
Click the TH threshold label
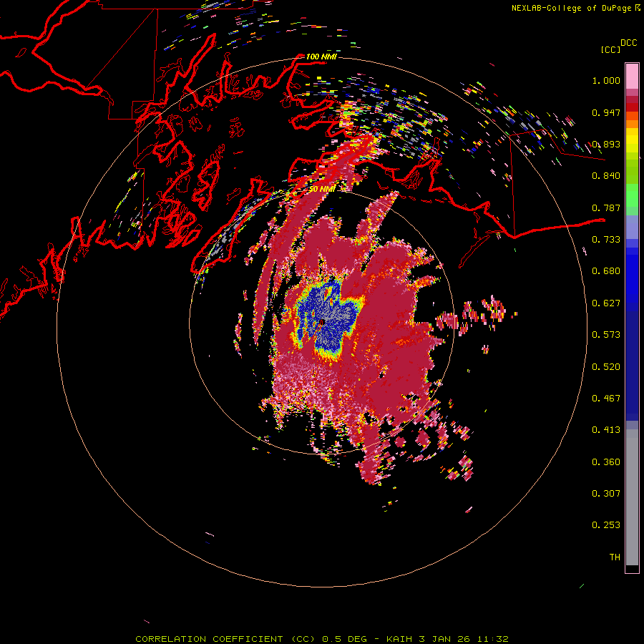coord(615,557)
